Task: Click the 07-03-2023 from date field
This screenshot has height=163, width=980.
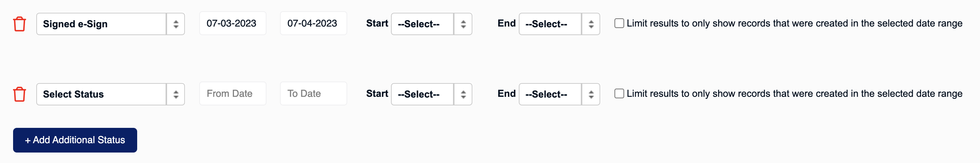Action: (233, 23)
